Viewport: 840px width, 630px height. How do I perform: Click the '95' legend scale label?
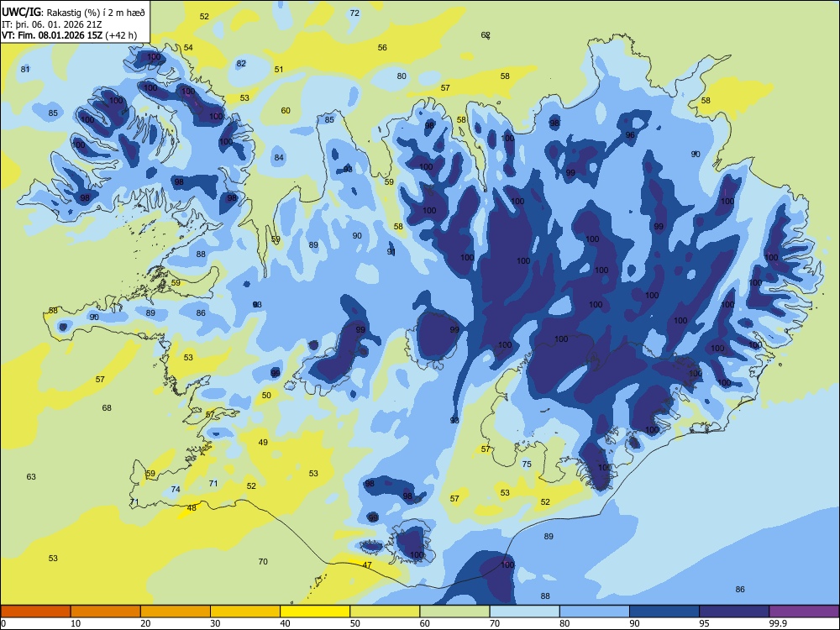705,623
